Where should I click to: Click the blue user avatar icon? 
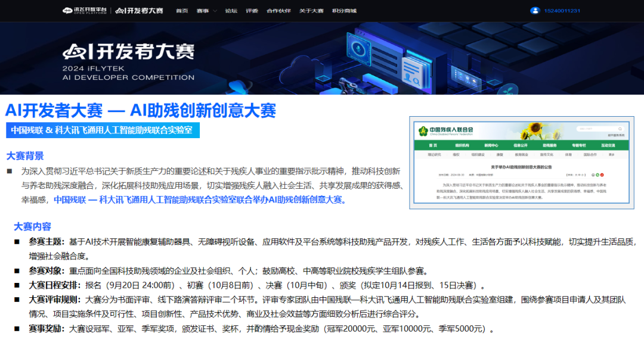click(x=534, y=11)
